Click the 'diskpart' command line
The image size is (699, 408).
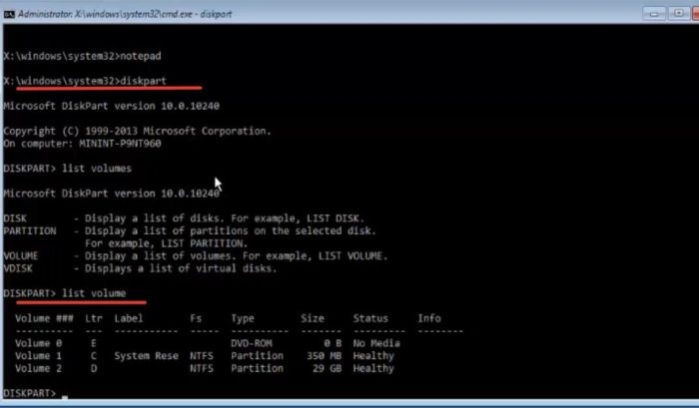[x=85, y=81]
